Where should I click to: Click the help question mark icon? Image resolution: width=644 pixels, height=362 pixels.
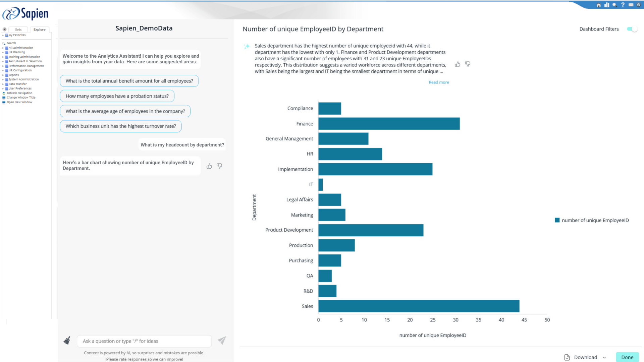623,5
